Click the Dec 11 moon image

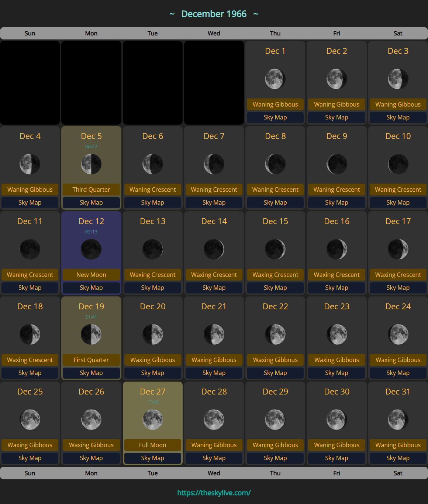click(30, 249)
